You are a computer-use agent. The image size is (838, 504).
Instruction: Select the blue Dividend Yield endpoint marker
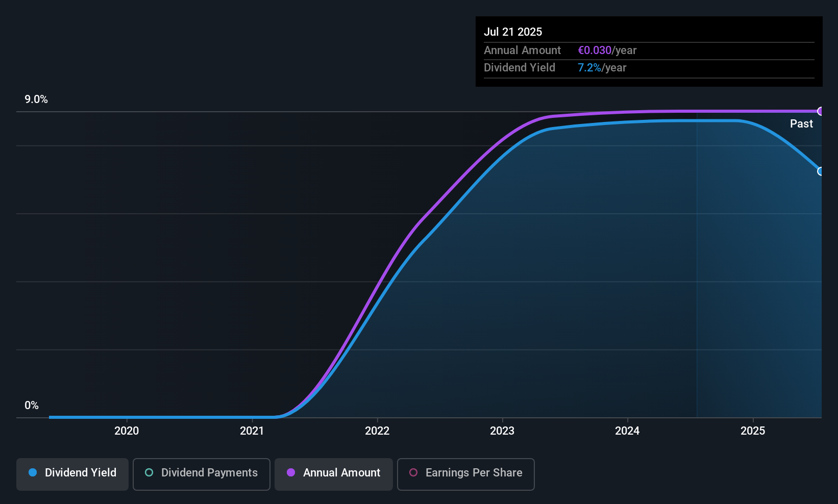click(821, 171)
